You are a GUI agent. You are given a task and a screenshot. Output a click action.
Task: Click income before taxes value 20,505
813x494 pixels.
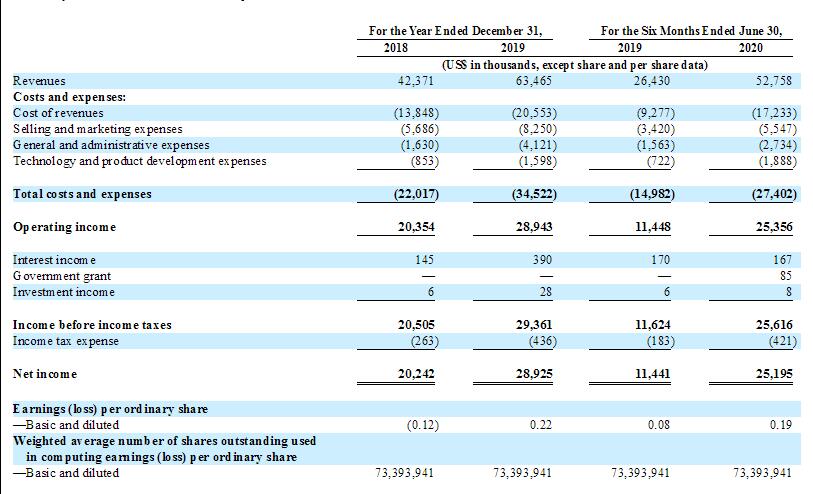click(x=416, y=325)
